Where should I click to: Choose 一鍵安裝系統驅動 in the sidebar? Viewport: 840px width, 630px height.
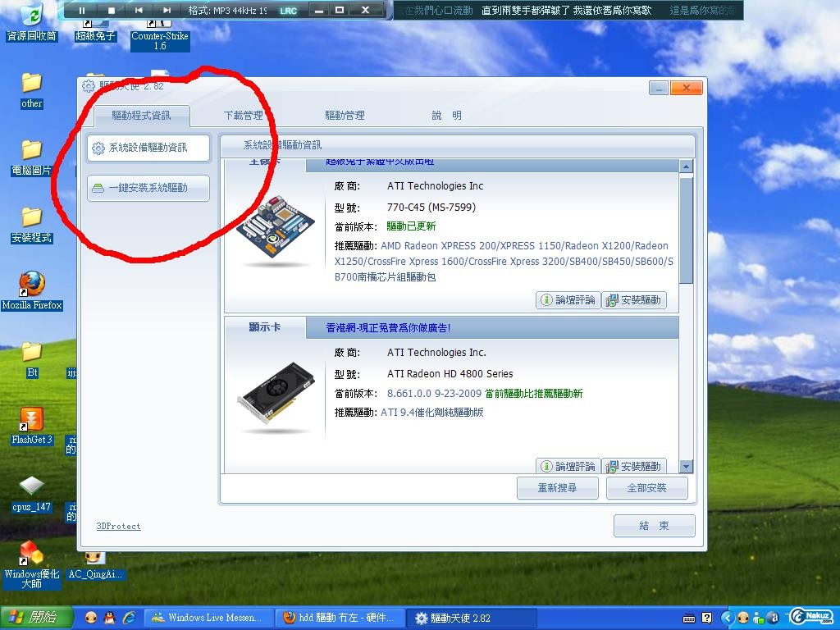click(x=148, y=188)
